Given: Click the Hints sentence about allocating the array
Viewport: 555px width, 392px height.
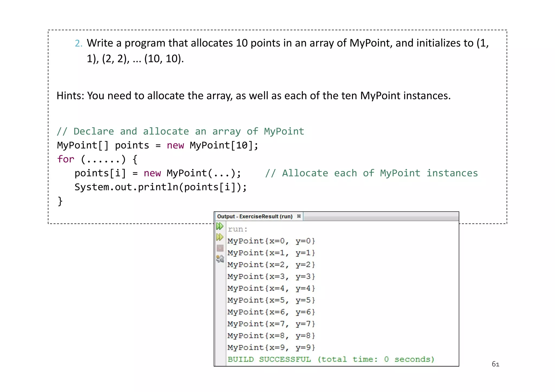Looking at the screenshot, I should pyautogui.click(x=253, y=96).
